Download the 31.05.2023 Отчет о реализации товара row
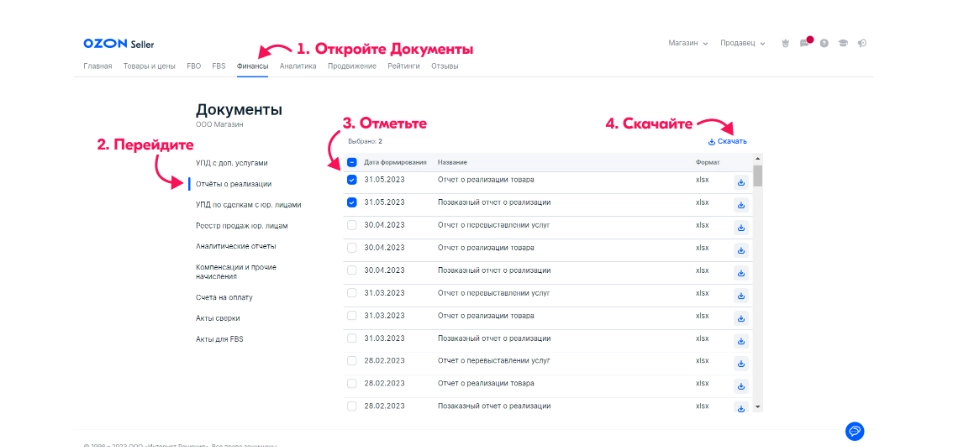The width and height of the screenshot is (956, 447). click(741, 182)
